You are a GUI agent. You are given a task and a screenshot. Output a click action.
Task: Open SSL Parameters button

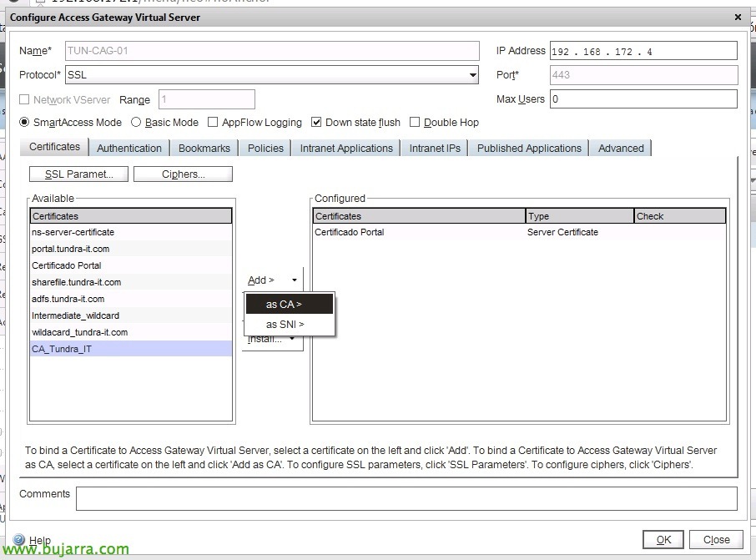tap(79, 174)
